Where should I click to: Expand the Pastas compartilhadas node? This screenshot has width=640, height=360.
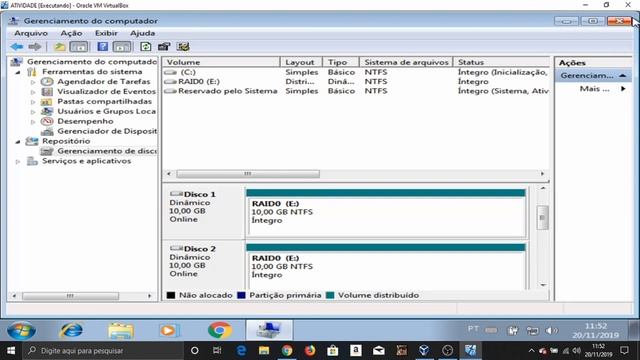click(33, 102)
